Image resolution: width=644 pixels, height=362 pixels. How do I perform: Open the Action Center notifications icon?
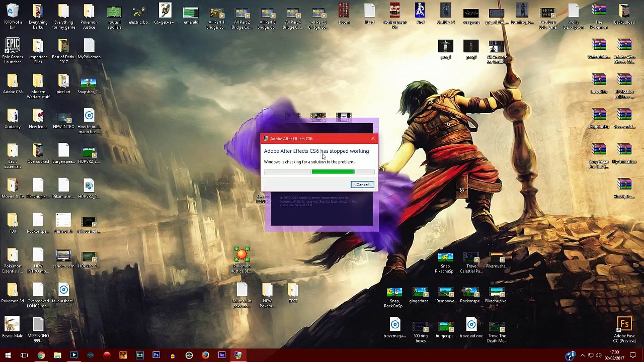pyautogui.click(x=633, y=355)
